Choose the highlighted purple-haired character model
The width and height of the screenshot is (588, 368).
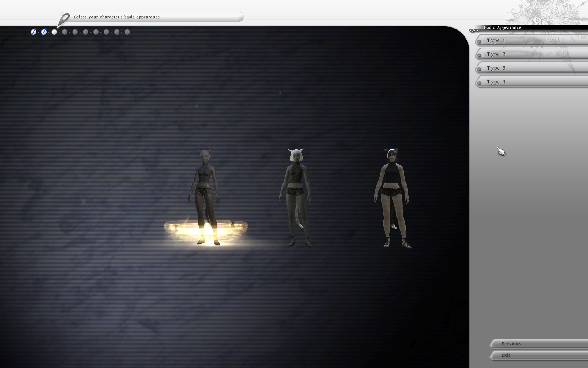click(205, 197)
